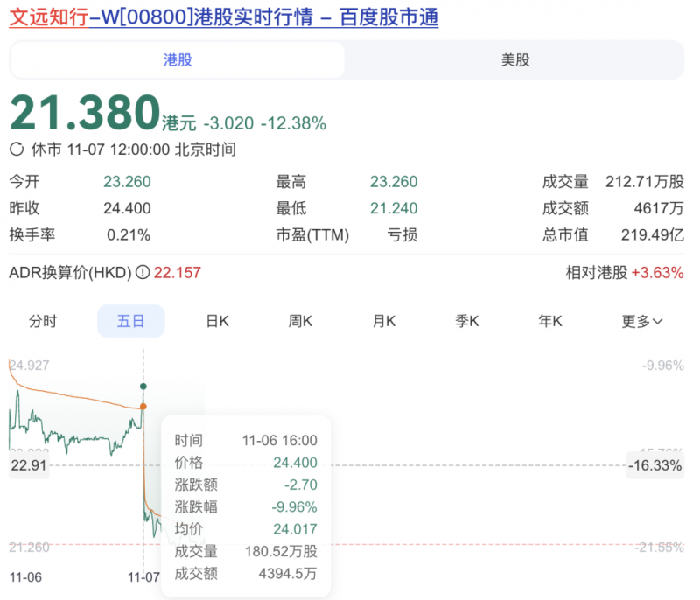Switch to the 港股 market tab

[178, 59]
